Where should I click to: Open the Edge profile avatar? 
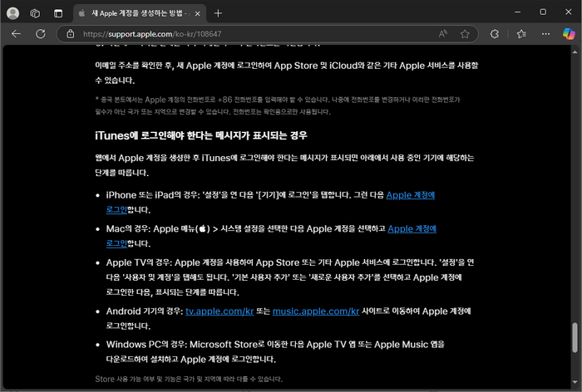coord(13,13)
